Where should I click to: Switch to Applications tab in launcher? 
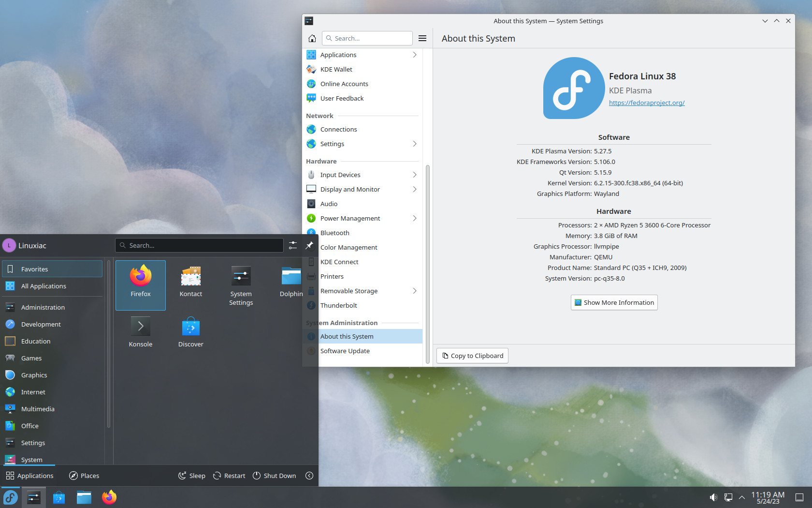click(30, 476)
